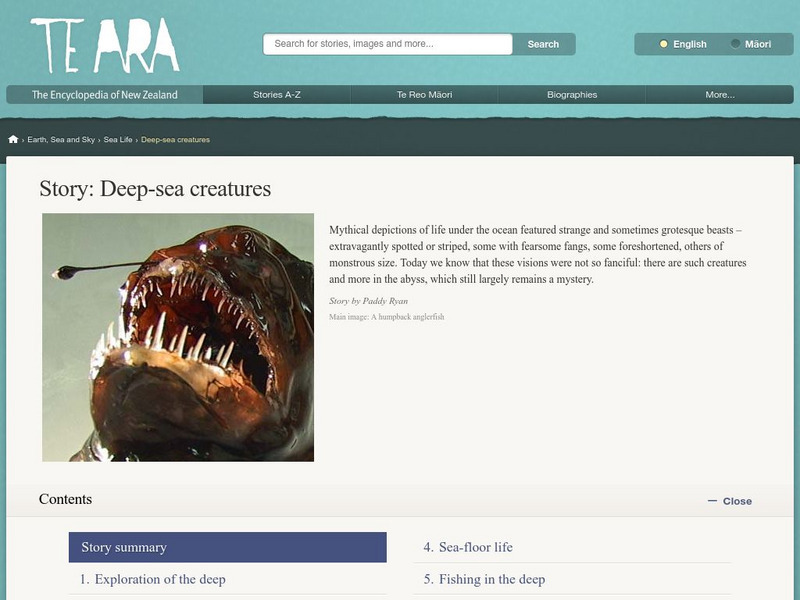The image size is (800, 600).
Task: Open Te Reo Māori menu item
Action: pyautogui.click(x=424, y=94)
